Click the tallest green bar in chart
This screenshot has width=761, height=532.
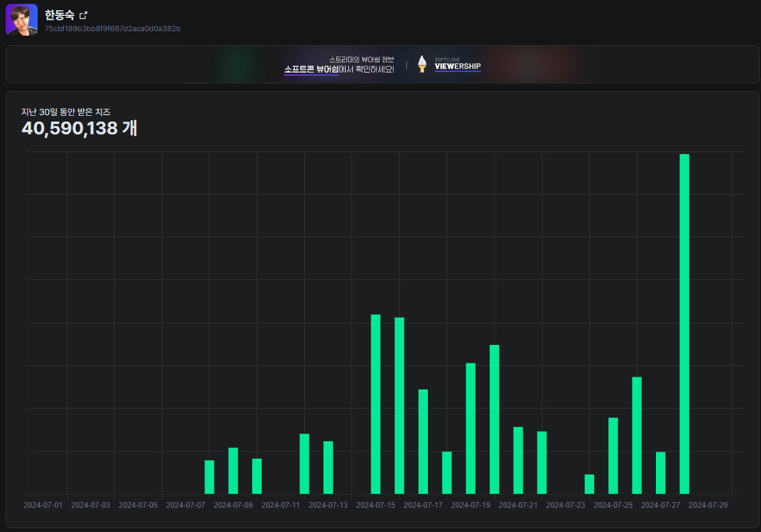point(684,323)
